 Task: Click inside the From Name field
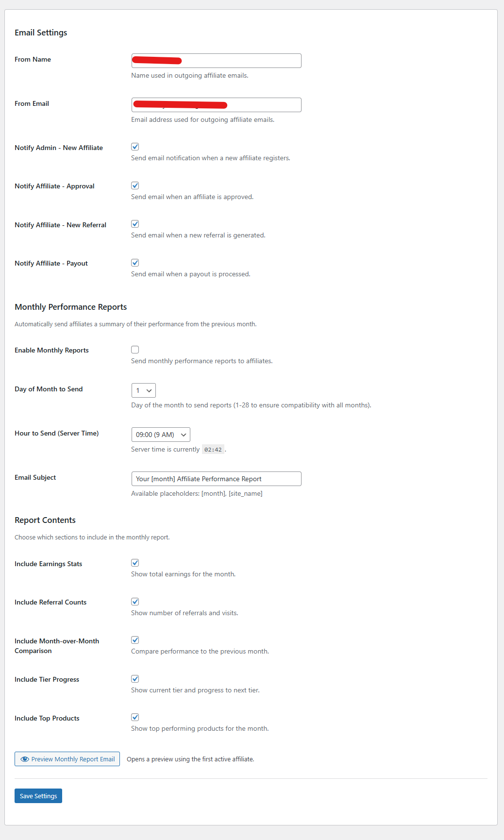coord(216,60)
